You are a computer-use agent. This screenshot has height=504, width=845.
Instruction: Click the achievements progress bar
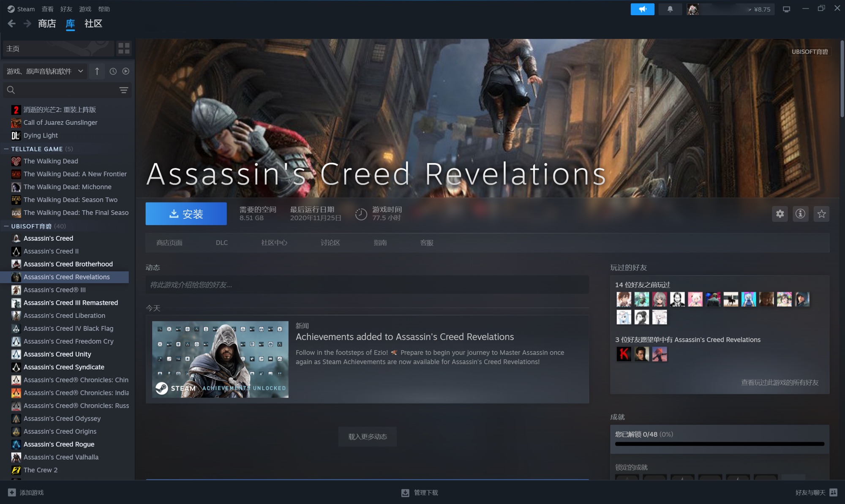coord(720,444)
